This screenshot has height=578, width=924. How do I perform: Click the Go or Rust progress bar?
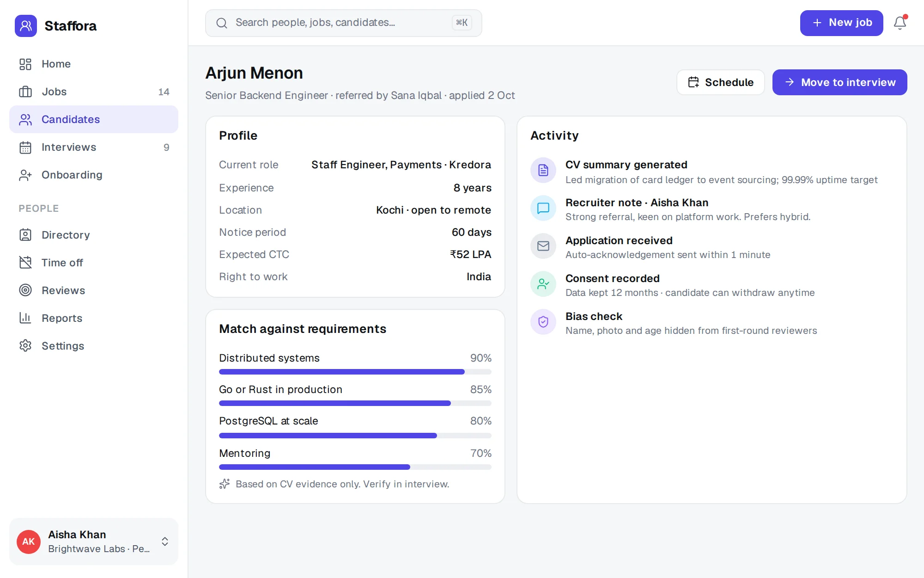pos(355,403)
